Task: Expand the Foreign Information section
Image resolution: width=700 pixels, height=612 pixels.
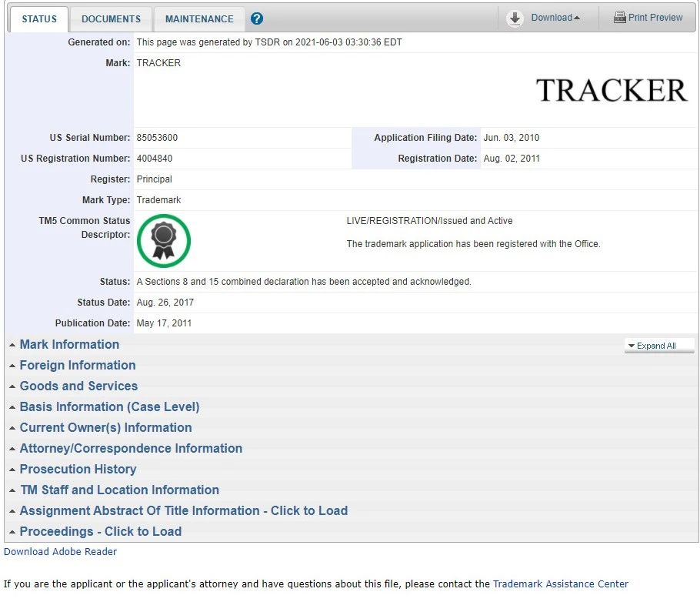Action: pos(77,365)
